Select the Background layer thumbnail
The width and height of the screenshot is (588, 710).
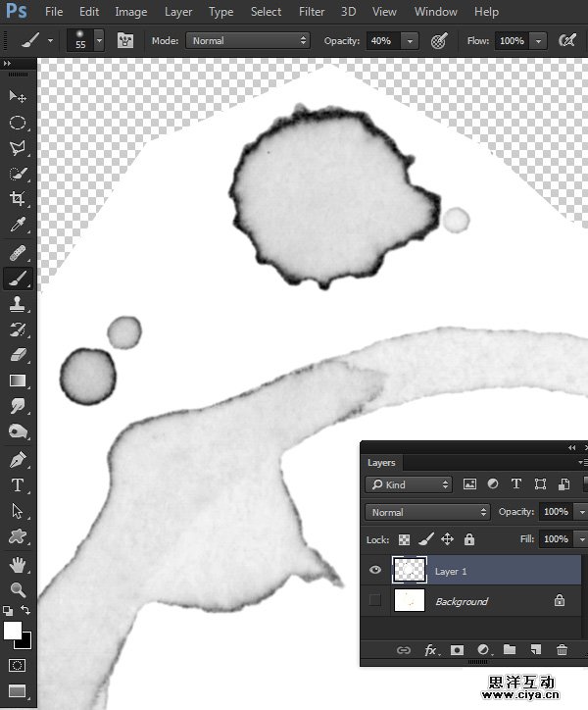pos(409,600)
